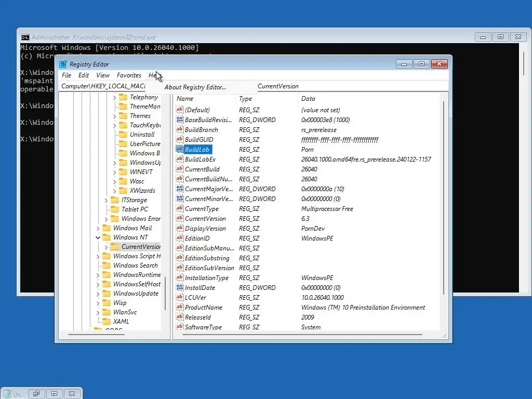Expand the Themes key
Image resolution: width=532 pixels, height=399 pixels.
114,116
